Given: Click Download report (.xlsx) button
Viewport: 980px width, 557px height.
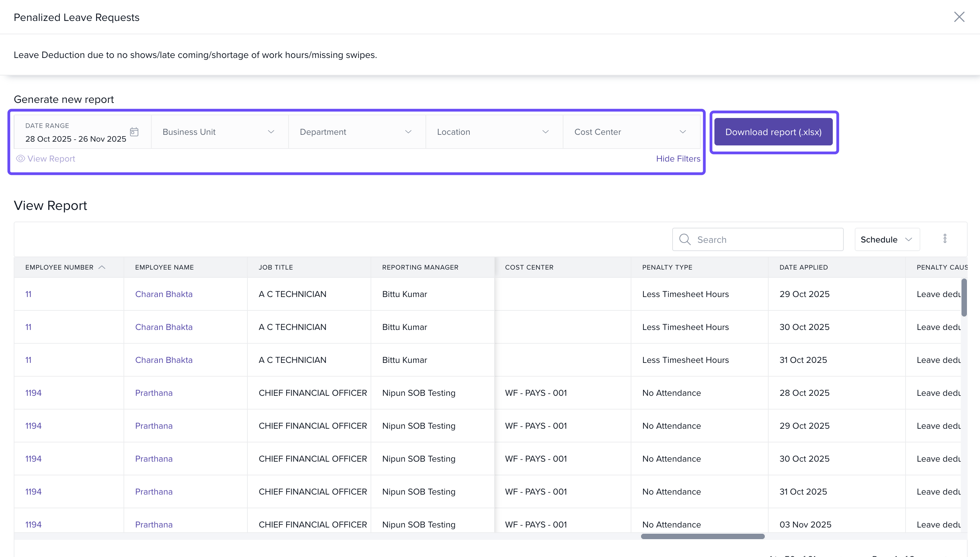Looking at the screenshot, I should pos(773,132).
